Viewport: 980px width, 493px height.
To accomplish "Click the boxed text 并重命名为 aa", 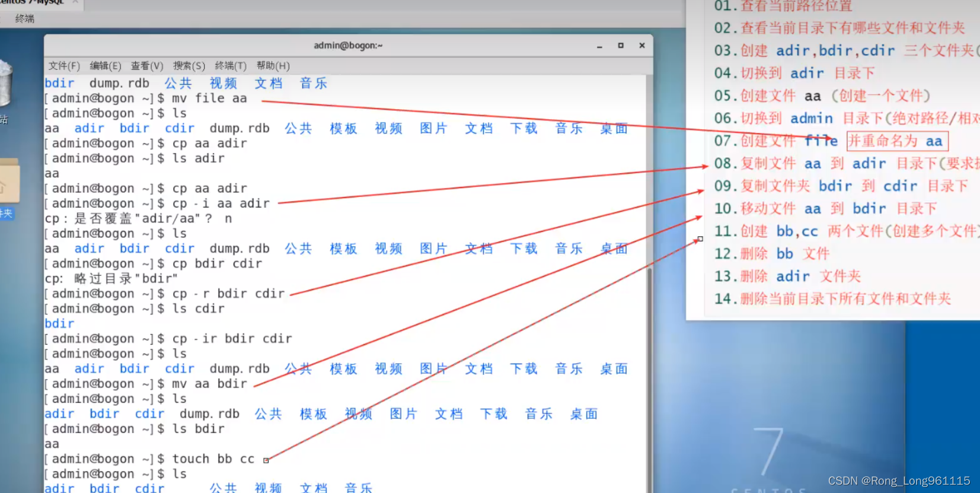I will (x=897, y=141).
